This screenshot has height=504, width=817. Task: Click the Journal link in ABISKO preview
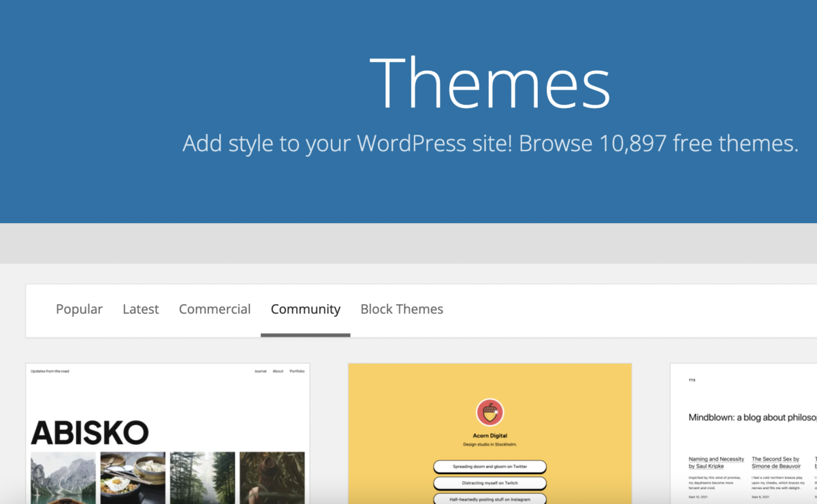coord(260,371)
